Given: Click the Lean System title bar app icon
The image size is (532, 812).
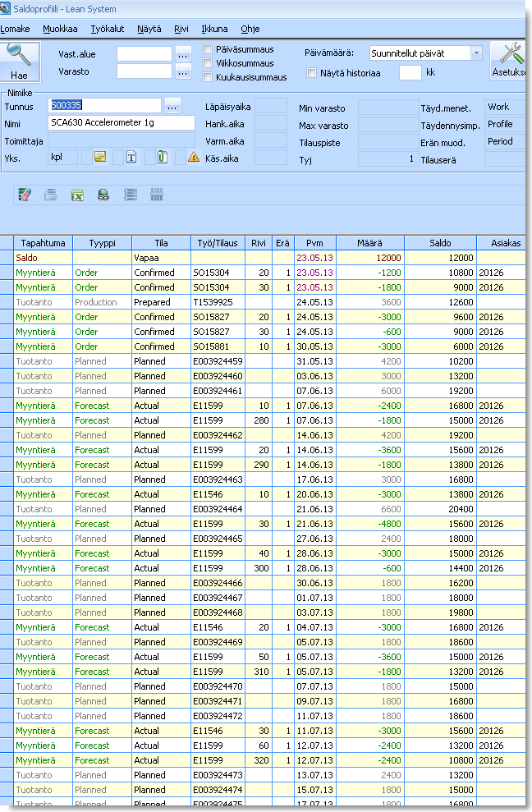Looking at the screenshot, I should point(5,8).
